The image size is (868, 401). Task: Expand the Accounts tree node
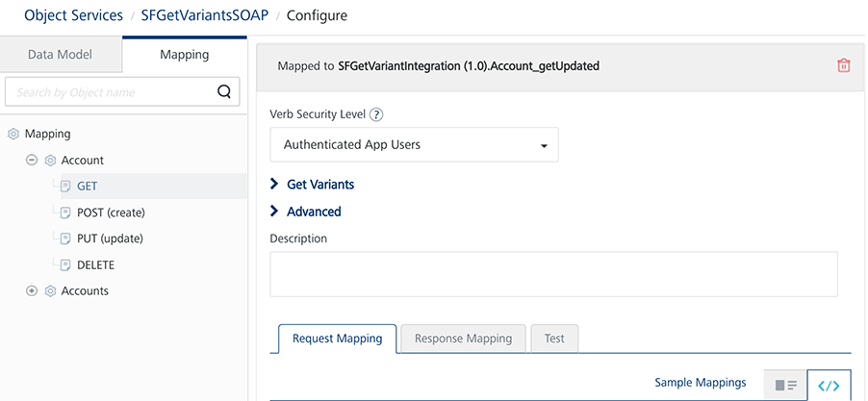point(32,291)
